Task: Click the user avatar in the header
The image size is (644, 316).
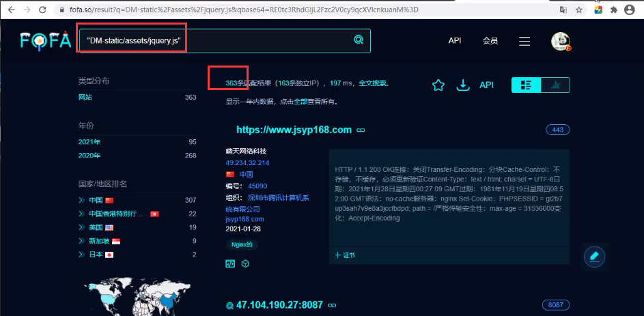Action: pyautogui.click(x=561, y=41)
